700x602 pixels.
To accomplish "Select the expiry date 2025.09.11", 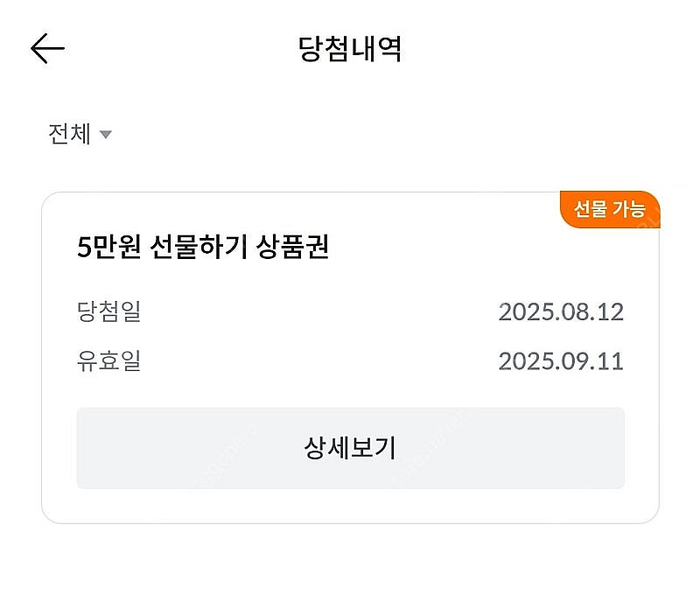I will pos(561,361).
